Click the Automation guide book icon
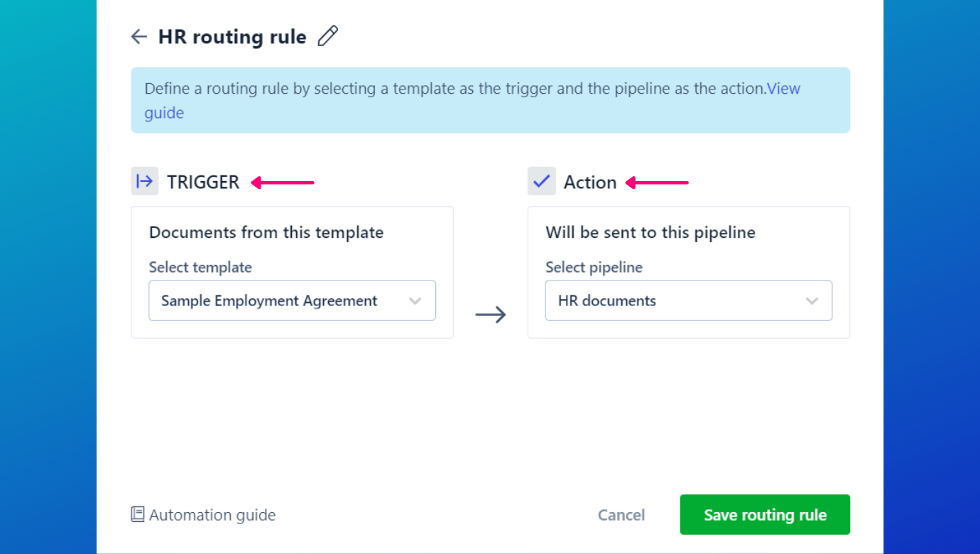Image resolution: width=980 pixels, height=554 pixels. point(138,514)
